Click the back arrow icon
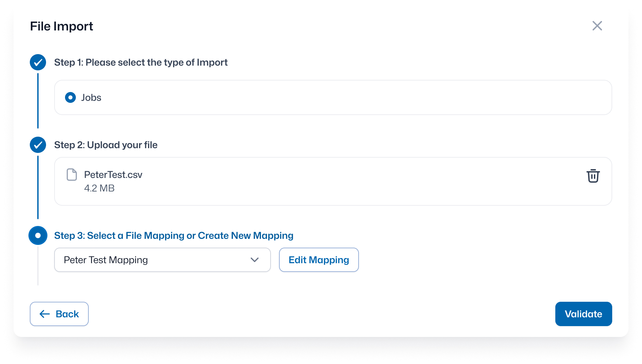Viewport: 642px width, 364px height. tap(44, 314)
